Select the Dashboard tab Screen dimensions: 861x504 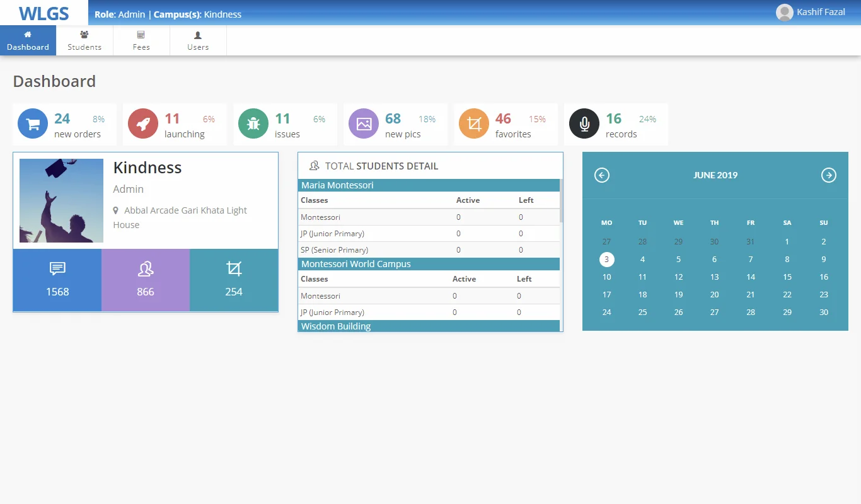28,41
